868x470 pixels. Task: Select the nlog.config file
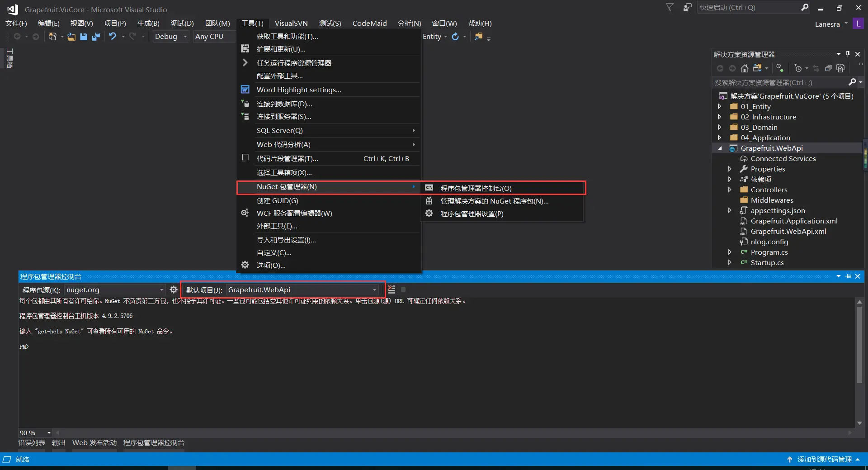coord(769,242)
